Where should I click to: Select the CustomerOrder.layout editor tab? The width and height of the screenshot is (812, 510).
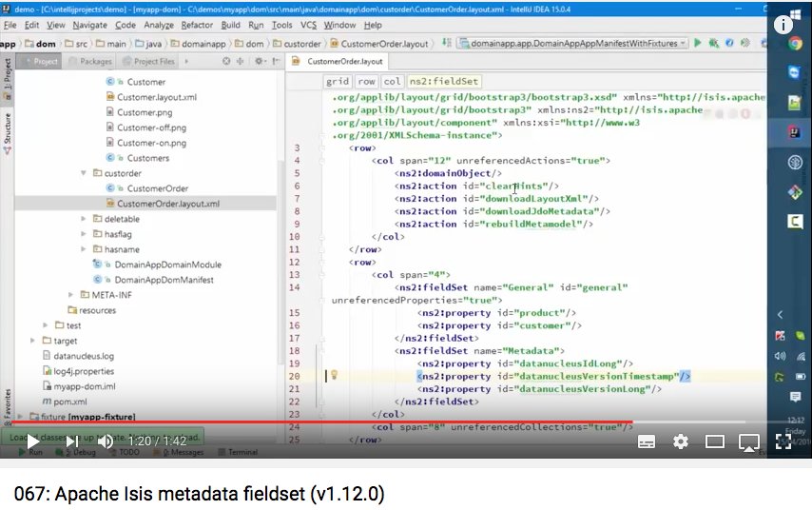pos(338,62)
